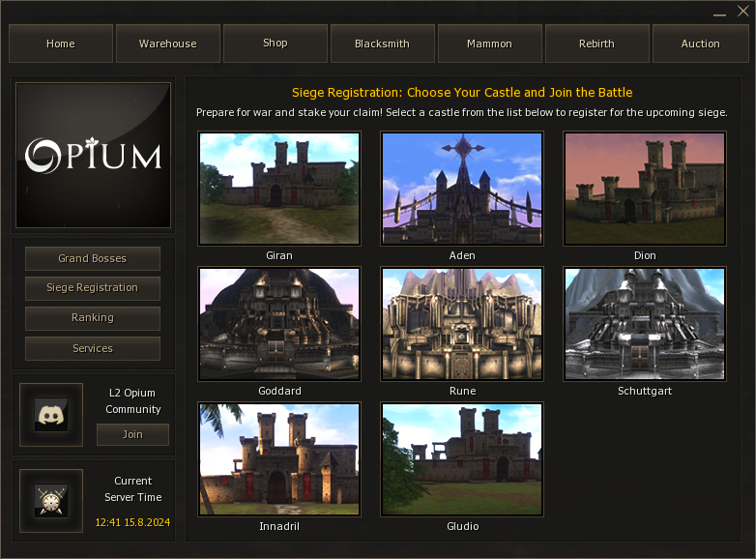Select the Rune castle image
Viewport: 756px width, 559px height.
pos(462,324)
